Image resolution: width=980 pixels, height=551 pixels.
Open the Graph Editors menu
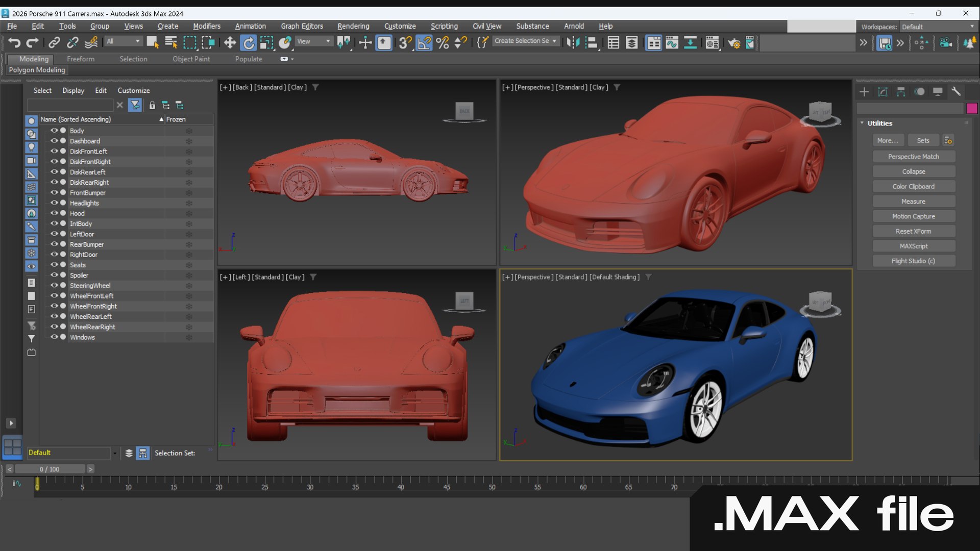(302, 26)
